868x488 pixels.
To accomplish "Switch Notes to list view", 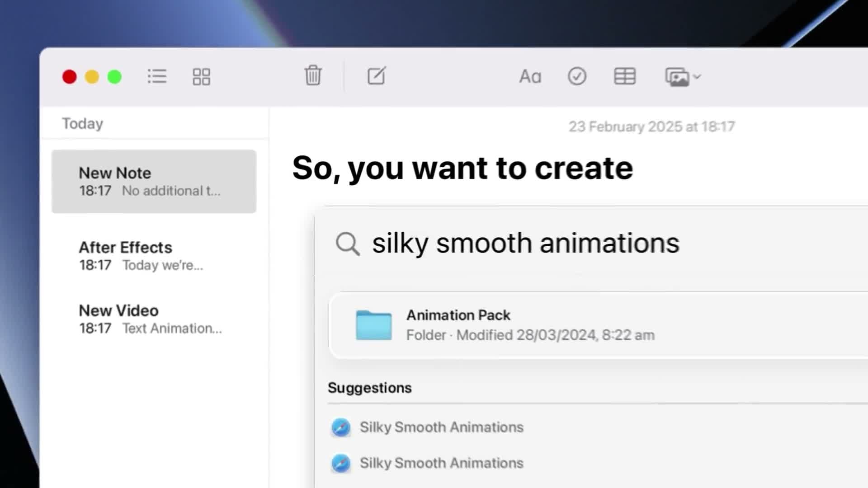I will [157, 76].
